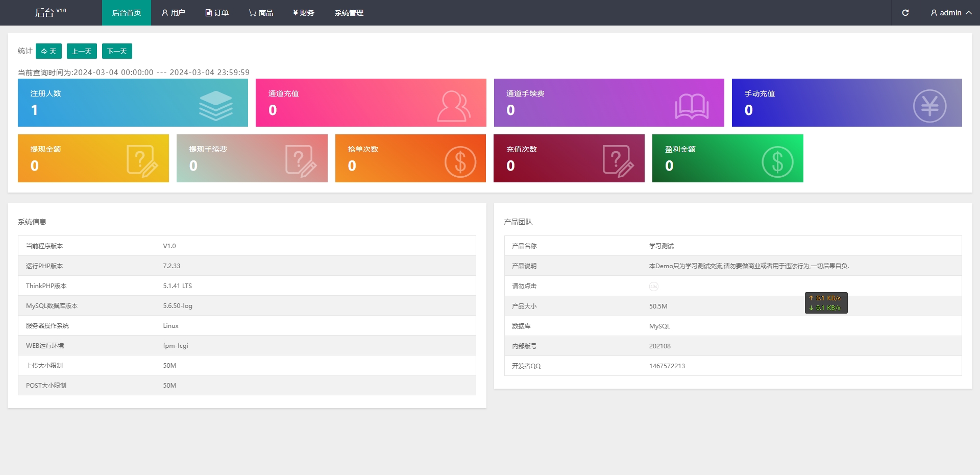Expand the admin account dropdown
This screenshot has height=475, width=980.
pyautogui.click(x=950, y=13)
